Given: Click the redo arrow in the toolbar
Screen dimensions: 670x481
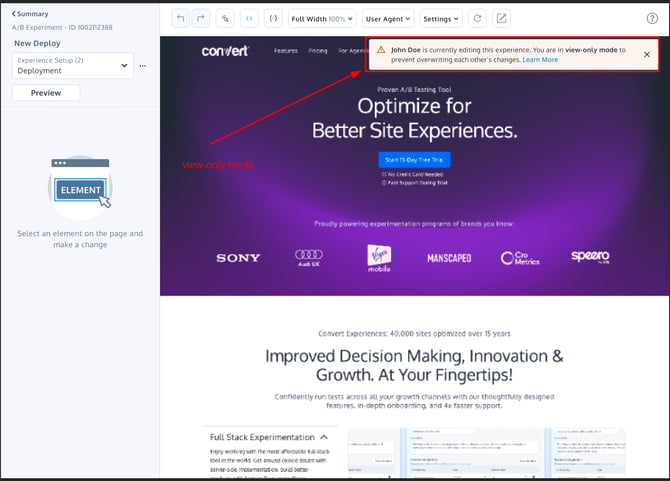Looking at the screenshot, I should point(200,18).
